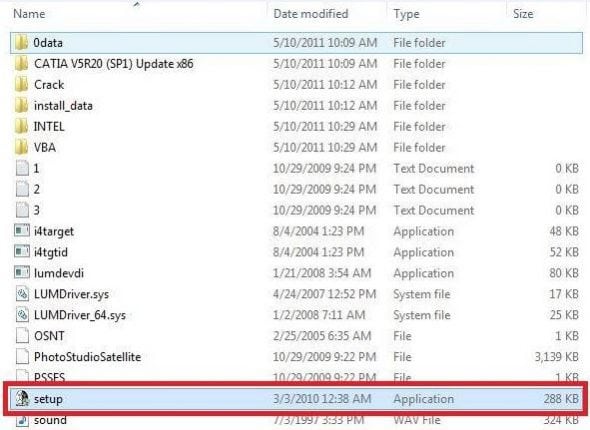Click the i4tgtid application icon
This screenshot has width=590, height=430.
[22, 251]
